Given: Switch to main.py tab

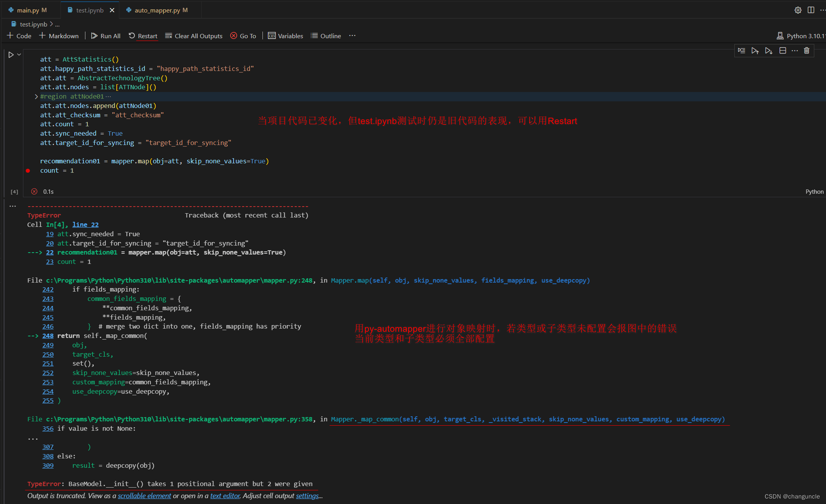Looking at the screenshot, I should (28, 10).
